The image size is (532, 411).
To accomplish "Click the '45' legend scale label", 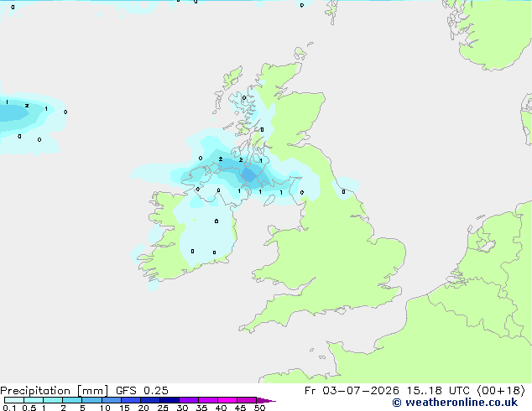I will pos(240,408).
